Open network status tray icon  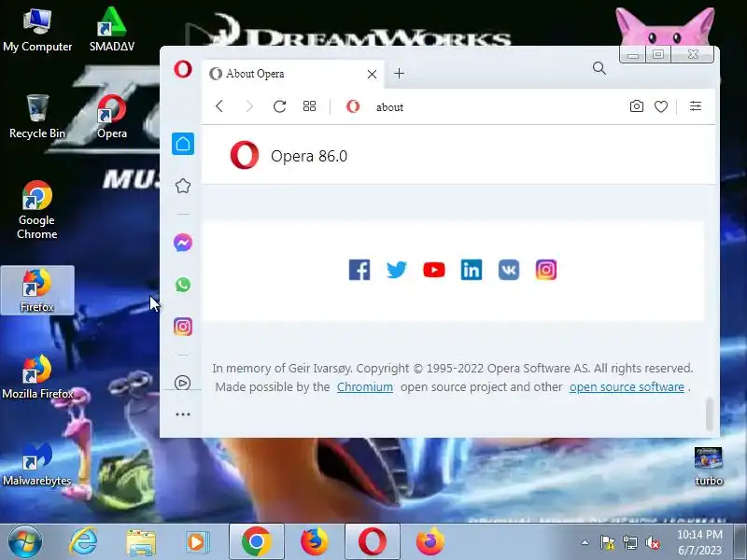pos(629,542)
